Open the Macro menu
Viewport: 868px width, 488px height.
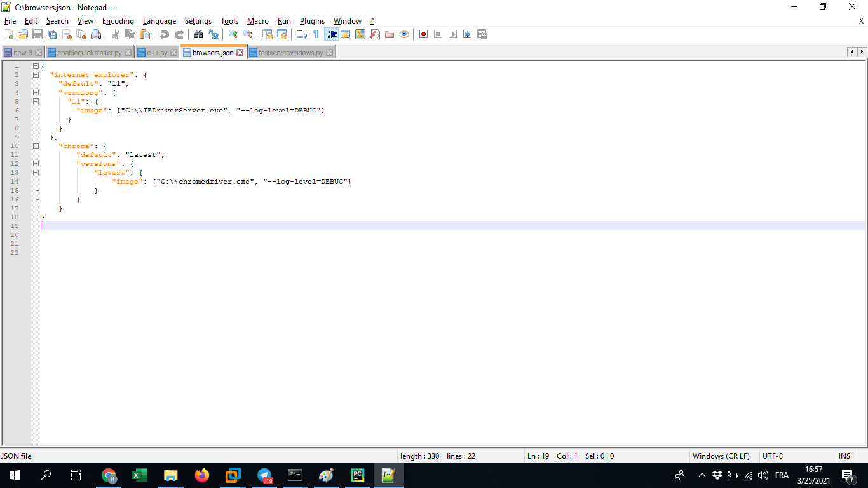[258, 21]
